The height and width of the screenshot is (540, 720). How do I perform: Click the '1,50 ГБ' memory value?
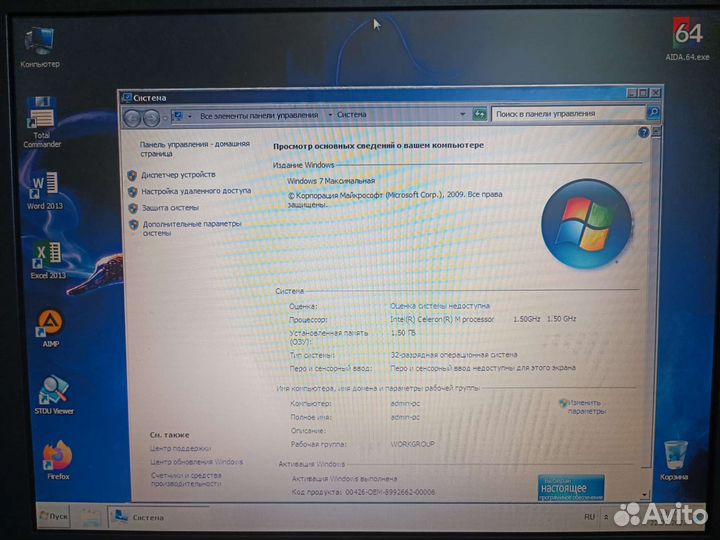(403, 332)
